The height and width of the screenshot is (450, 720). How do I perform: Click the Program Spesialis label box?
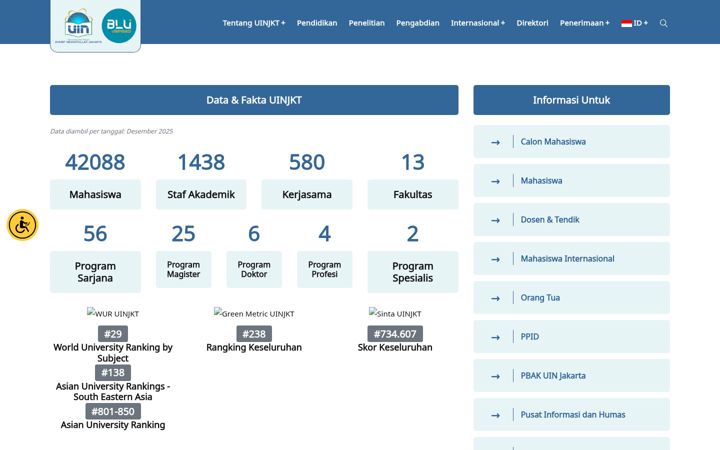pyautogui.click(x=413, y=272)
